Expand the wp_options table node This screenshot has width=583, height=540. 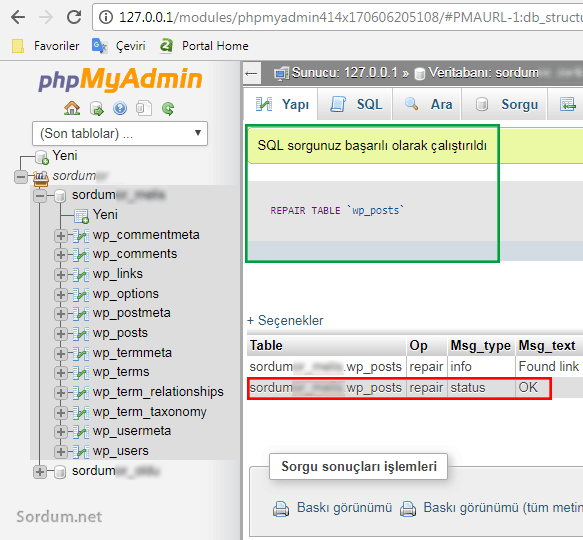(61, 295)
